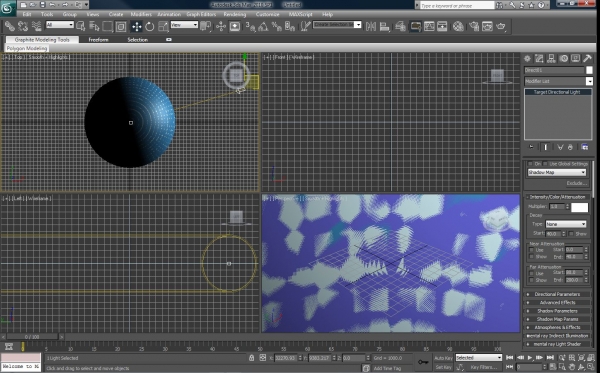Toggle the Decay Show checkbox
This screenshot has width=600, height=373.
[x=571, y=234]
